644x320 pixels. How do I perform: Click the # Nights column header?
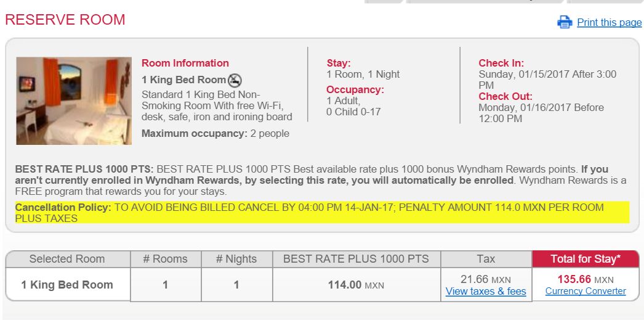(x=236, y=259)
